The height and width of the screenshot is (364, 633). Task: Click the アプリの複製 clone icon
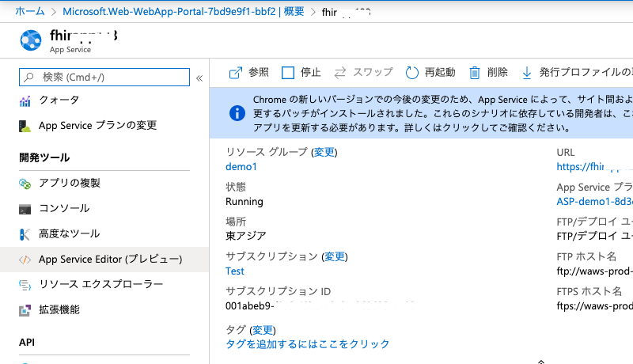coord(25,184)
